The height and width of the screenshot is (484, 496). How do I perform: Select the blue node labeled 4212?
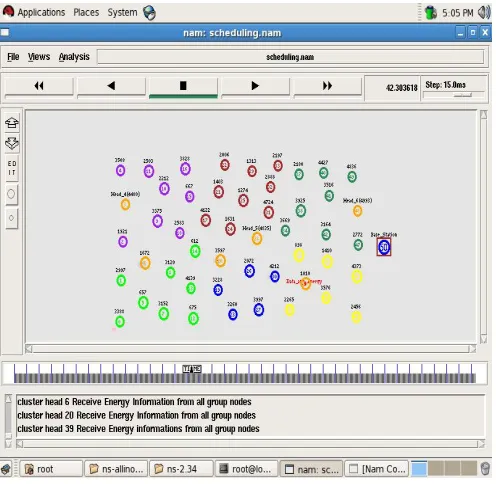[274, 276]
